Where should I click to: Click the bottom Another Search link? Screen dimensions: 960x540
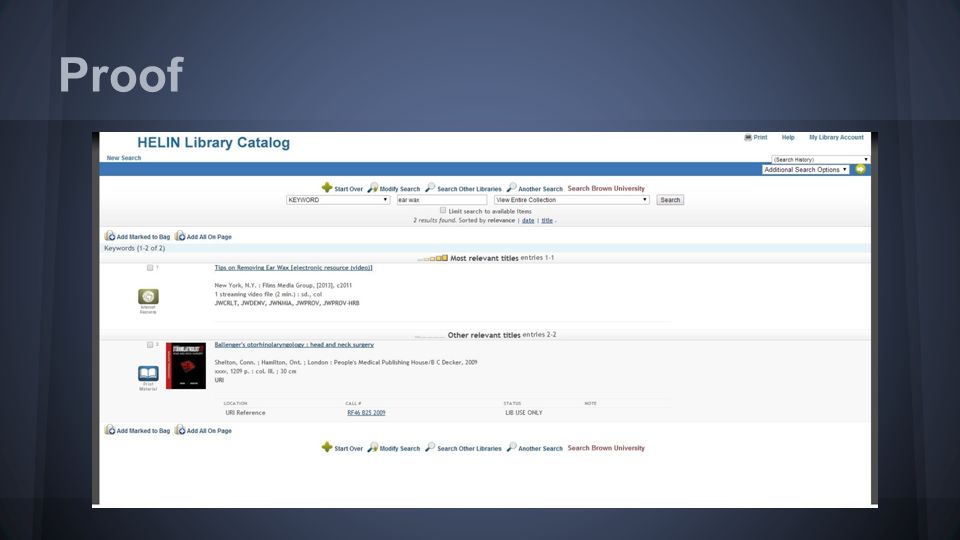[x=540, y=449]
